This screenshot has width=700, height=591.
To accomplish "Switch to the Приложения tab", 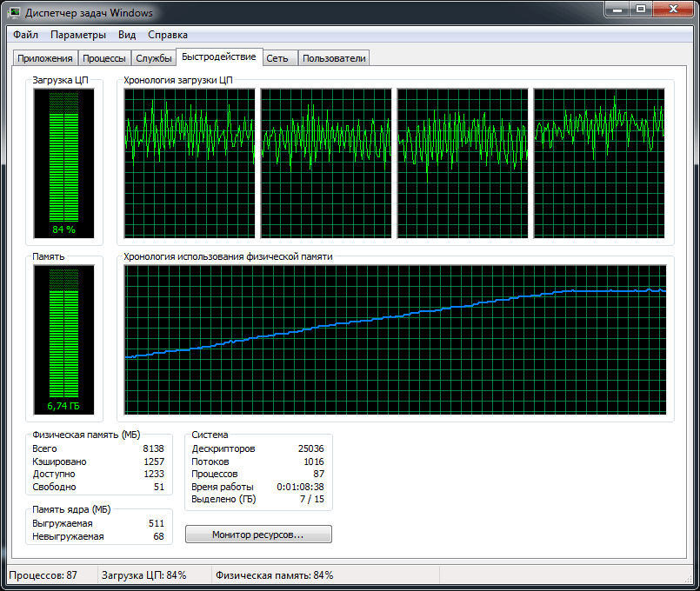I will pos(45,58).
